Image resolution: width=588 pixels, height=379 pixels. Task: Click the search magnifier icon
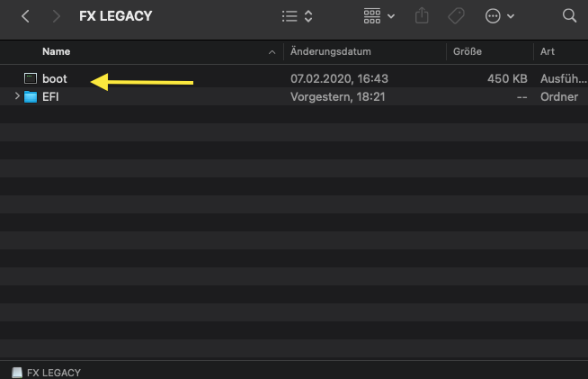(569, 16)
